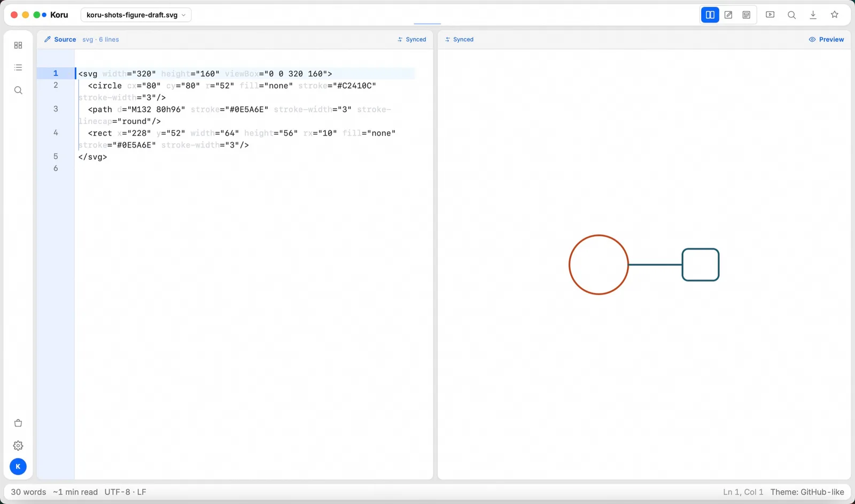Open the K user avatar
855x504 pixels.
(18, 467)
